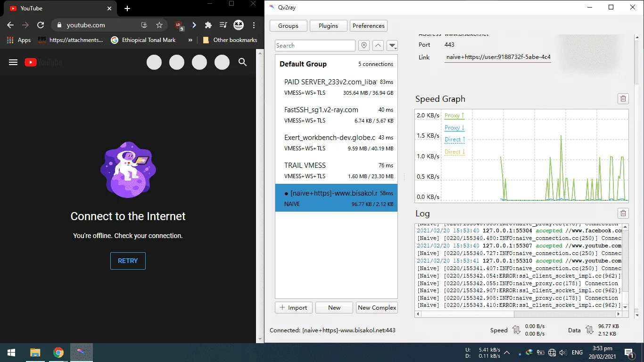Click the locate connection pin icon in Qv2ray
Screen dimensions: 644x362
(363, 45)
